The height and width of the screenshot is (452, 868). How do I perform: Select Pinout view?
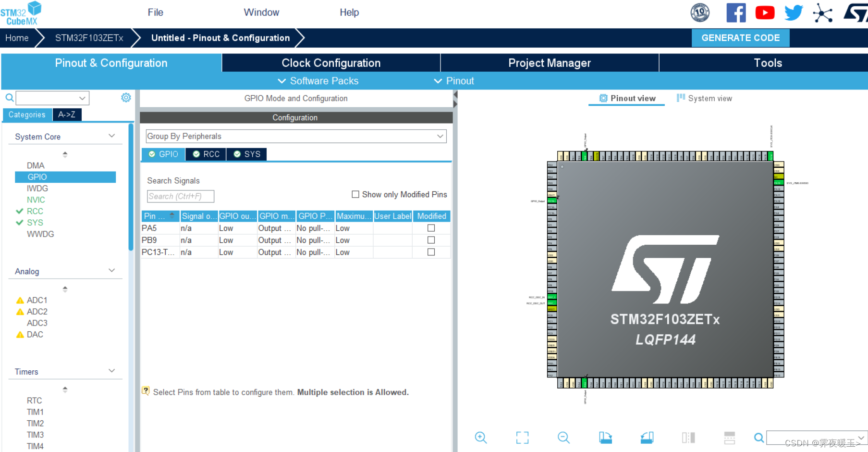coord(627,98)
